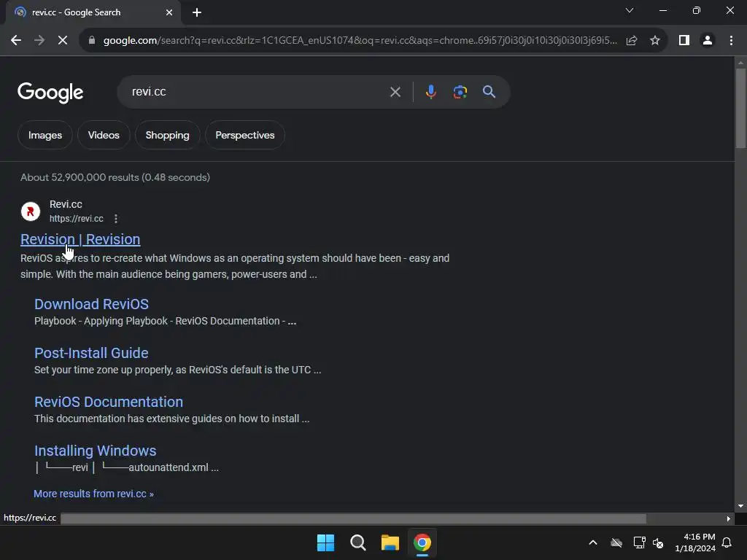Click the About 52,900,000 results text
Viewport: 747px width, 560px height.
tap(115, 178)
